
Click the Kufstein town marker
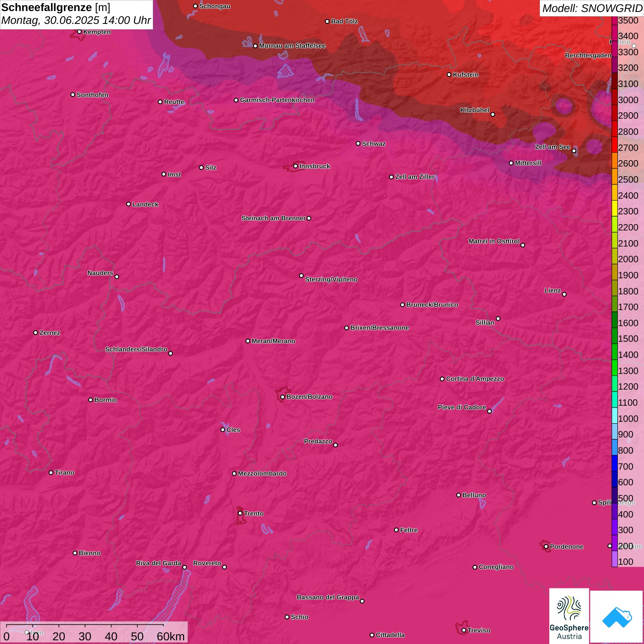point(449,75)
